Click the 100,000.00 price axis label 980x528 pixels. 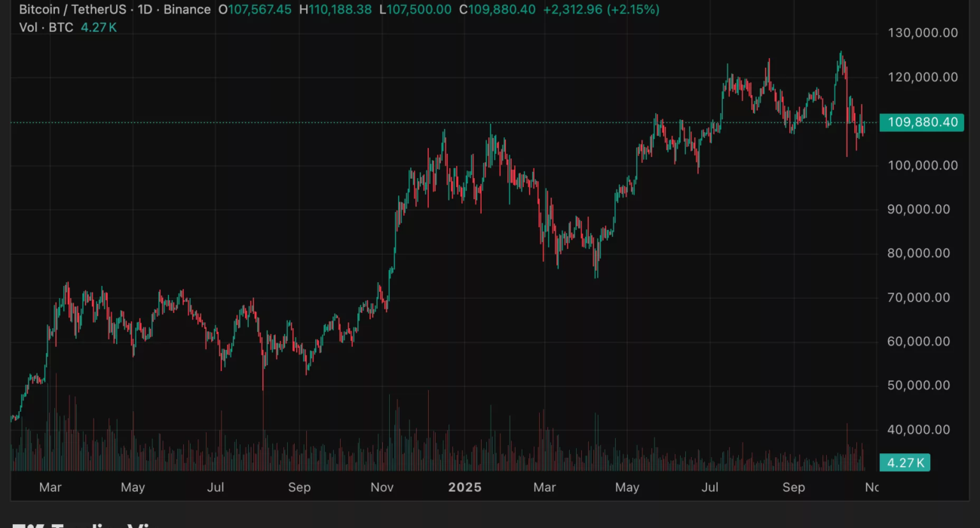(x=923, y=165)
